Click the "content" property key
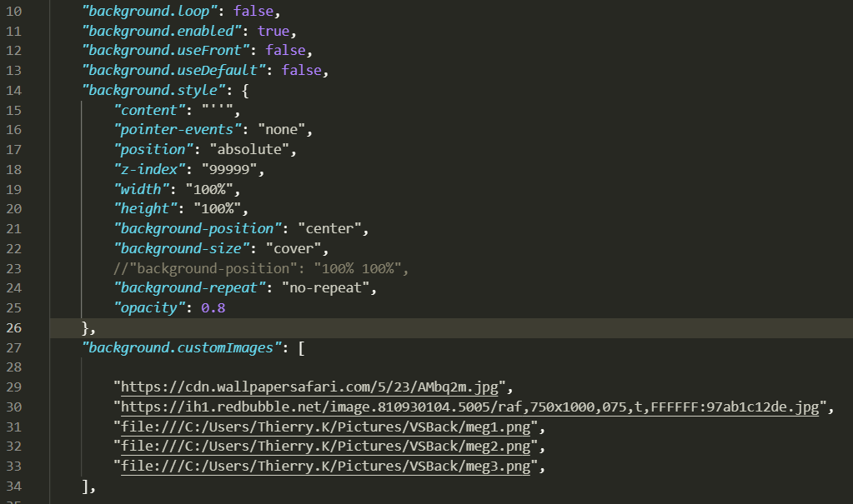Screen dimensions: 853x504 pos(149,110)
